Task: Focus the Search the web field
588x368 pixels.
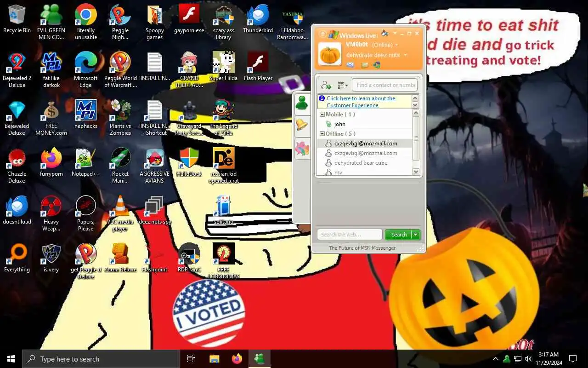Action: click(x=350, y=235)
